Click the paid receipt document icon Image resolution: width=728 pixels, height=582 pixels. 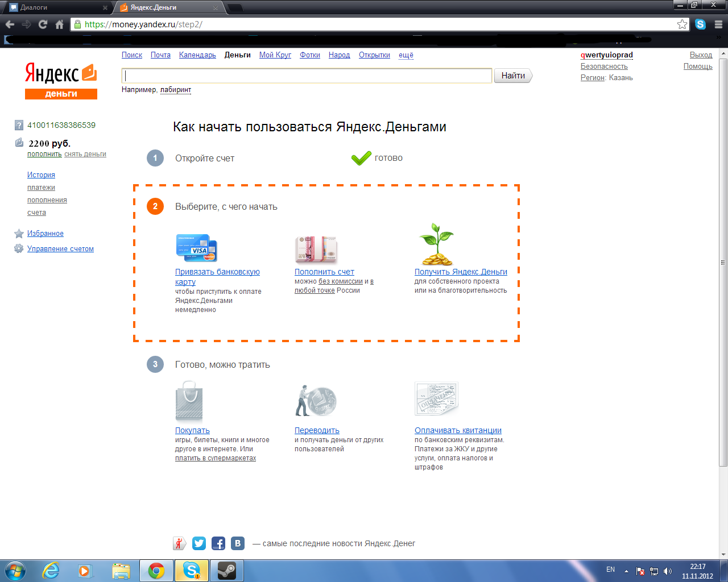click(x=436, y=399)
